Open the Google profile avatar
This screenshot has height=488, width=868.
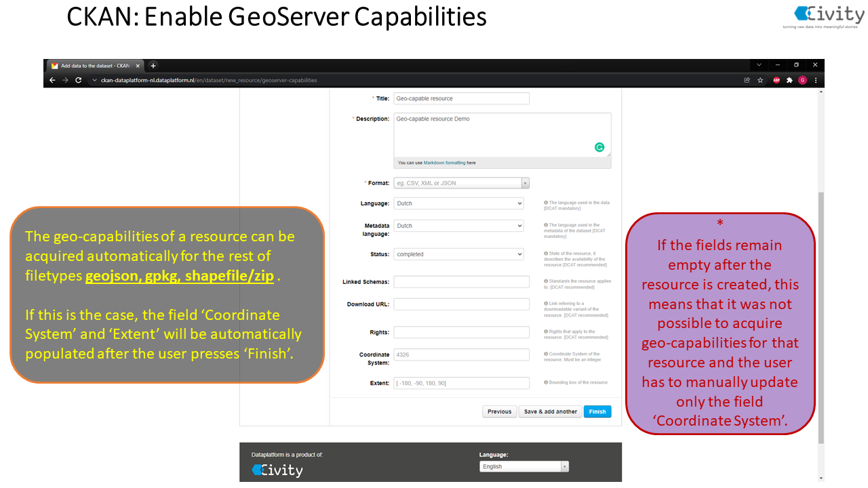click(x=802, y=80)
